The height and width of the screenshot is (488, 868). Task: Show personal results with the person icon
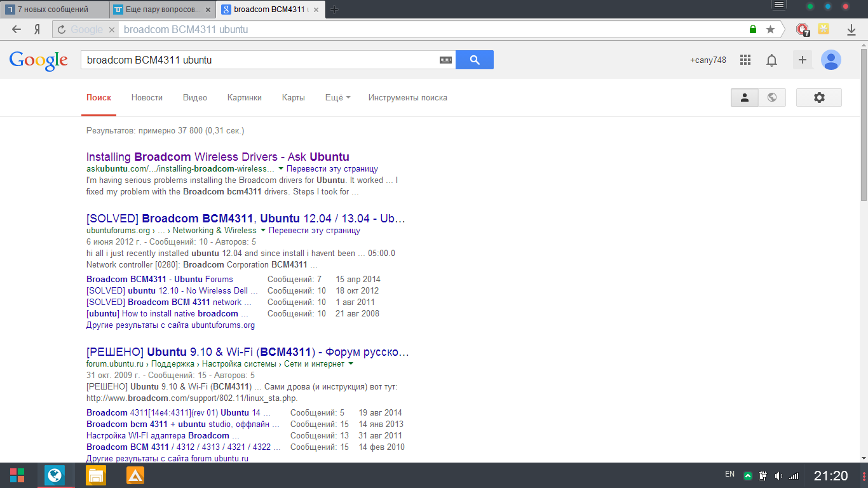(x=745, y=97)
